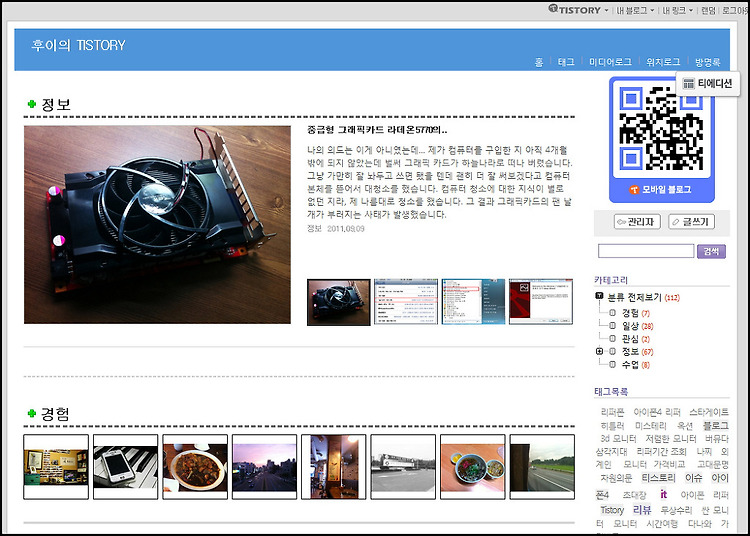Open the 경험 thumbnail of white phone on keyboard
This screenshot has height=536, width=750.
click(125, 467)
